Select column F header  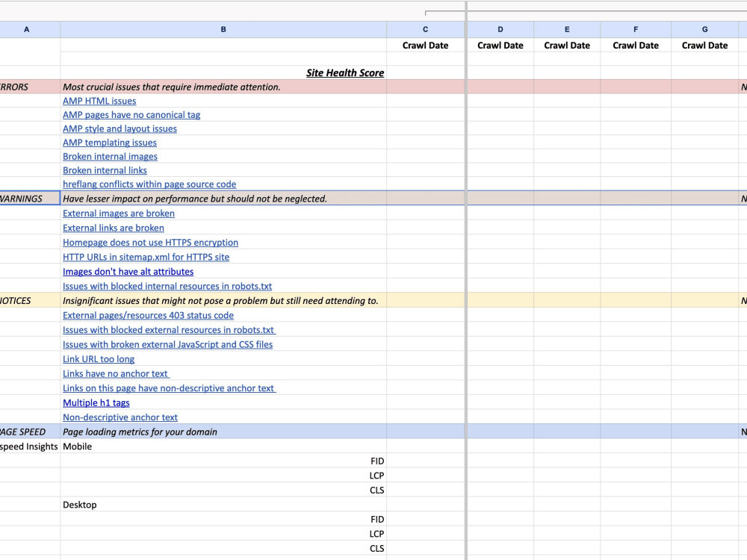point(636,30)
